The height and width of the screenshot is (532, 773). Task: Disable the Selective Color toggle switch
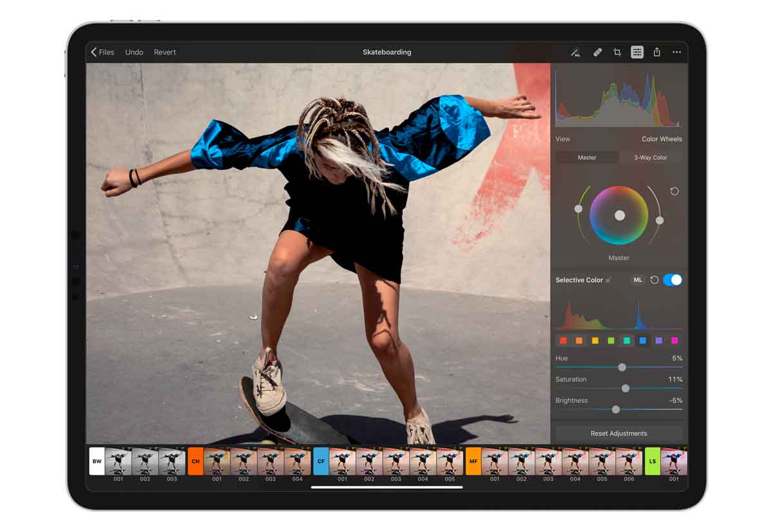672,280
